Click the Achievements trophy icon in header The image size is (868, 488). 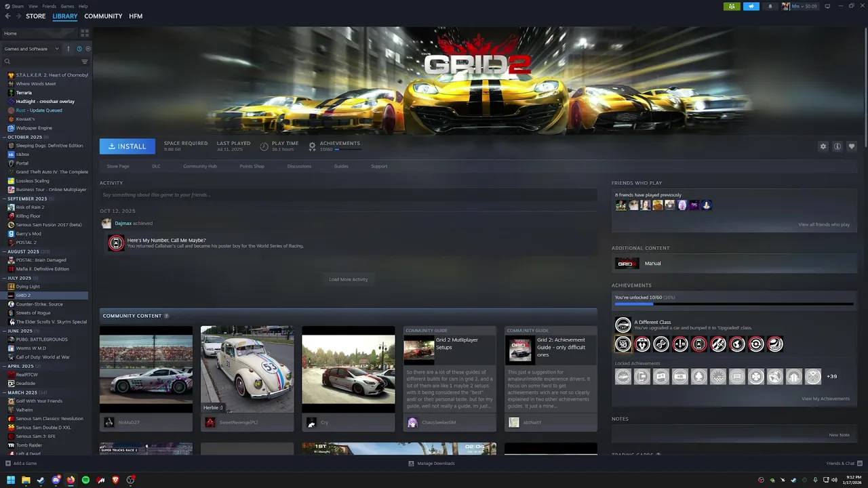312,146
